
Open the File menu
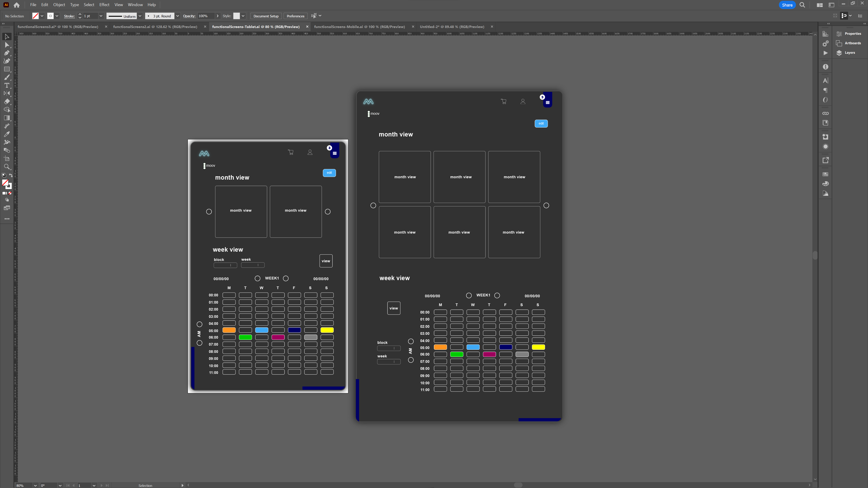click(33, 5)
